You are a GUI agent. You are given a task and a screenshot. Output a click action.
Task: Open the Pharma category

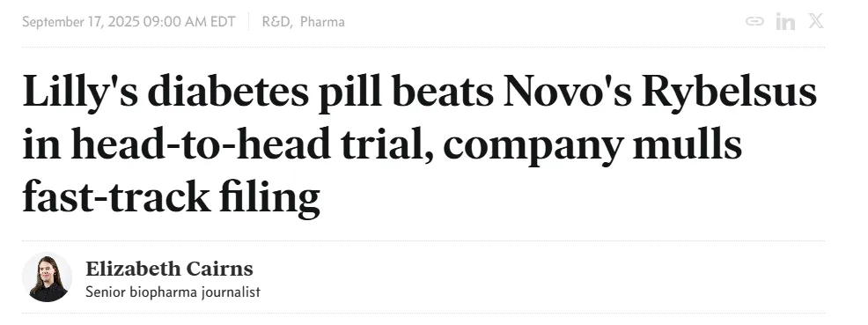pyautogui.click(x=323, y=22)
